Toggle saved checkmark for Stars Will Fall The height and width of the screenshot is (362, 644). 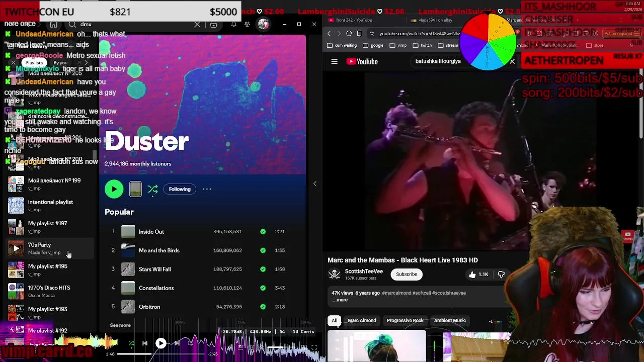coord(263,269)
